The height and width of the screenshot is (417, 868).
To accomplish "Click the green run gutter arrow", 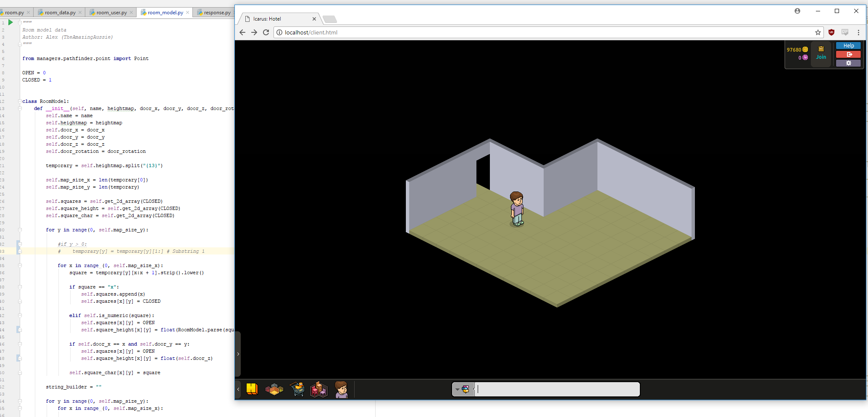I will tap(11, 22).
